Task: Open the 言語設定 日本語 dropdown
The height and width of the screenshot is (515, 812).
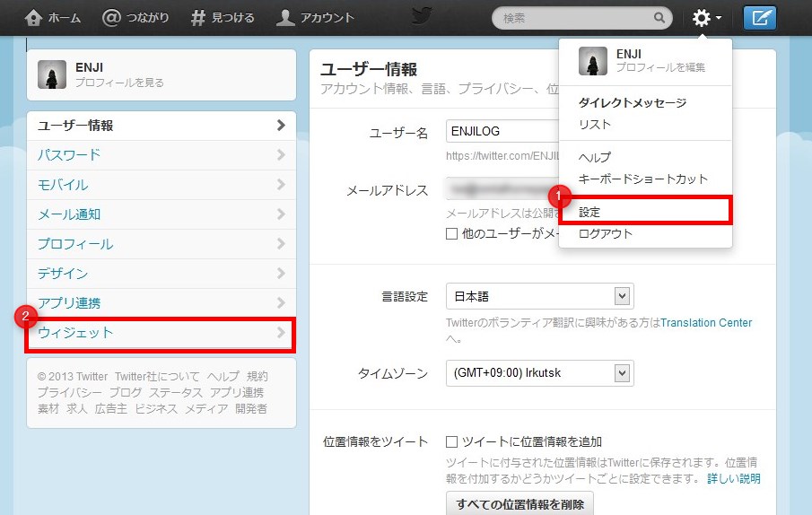Action: pyautogui.click(x=539, y=297)
